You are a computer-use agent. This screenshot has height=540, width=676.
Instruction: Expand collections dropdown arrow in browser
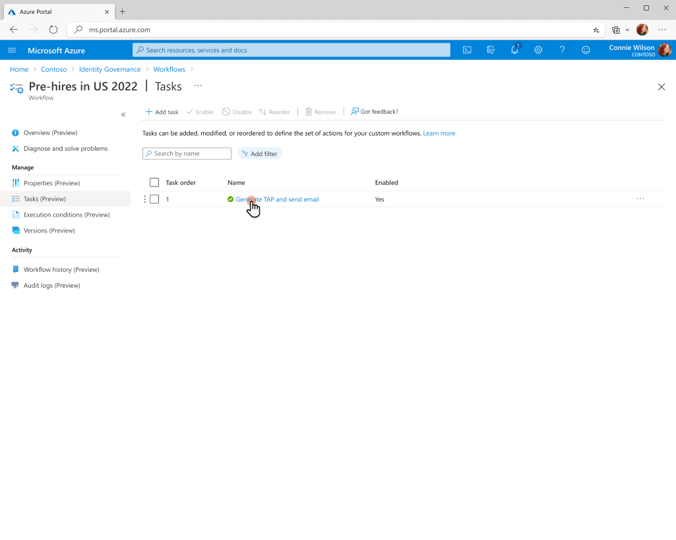(627, 30)
